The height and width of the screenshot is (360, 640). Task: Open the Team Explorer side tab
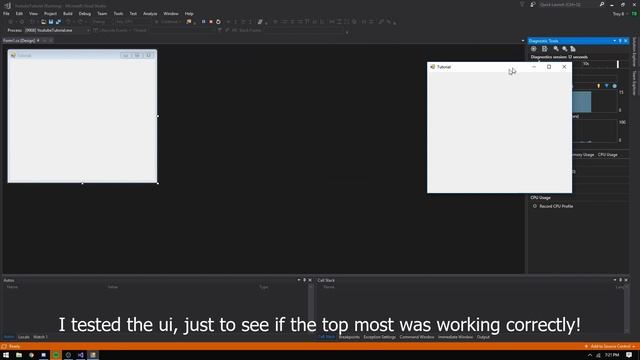634,83
